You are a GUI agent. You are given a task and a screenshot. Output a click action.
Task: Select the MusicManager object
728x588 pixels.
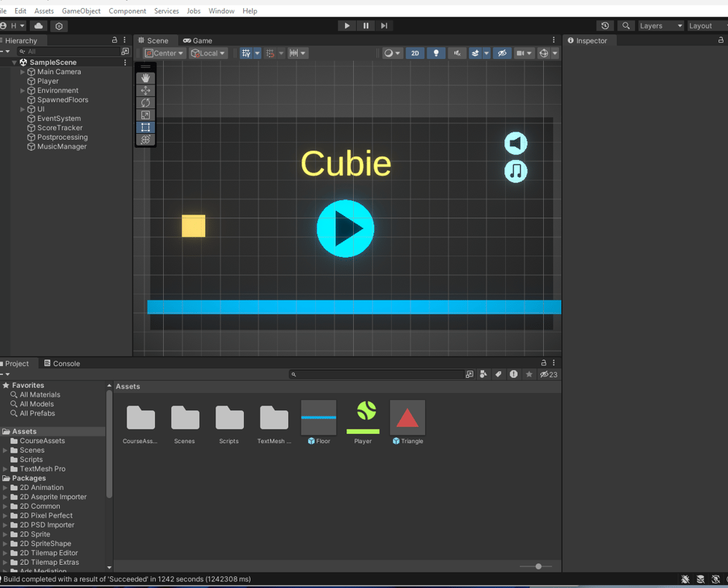pyautogui.click(x=61, y=147)
